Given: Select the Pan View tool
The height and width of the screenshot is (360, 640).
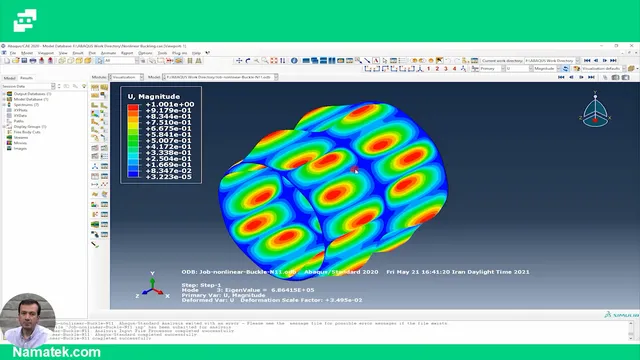Looking at the screenshot, I should tap(239, 60).
